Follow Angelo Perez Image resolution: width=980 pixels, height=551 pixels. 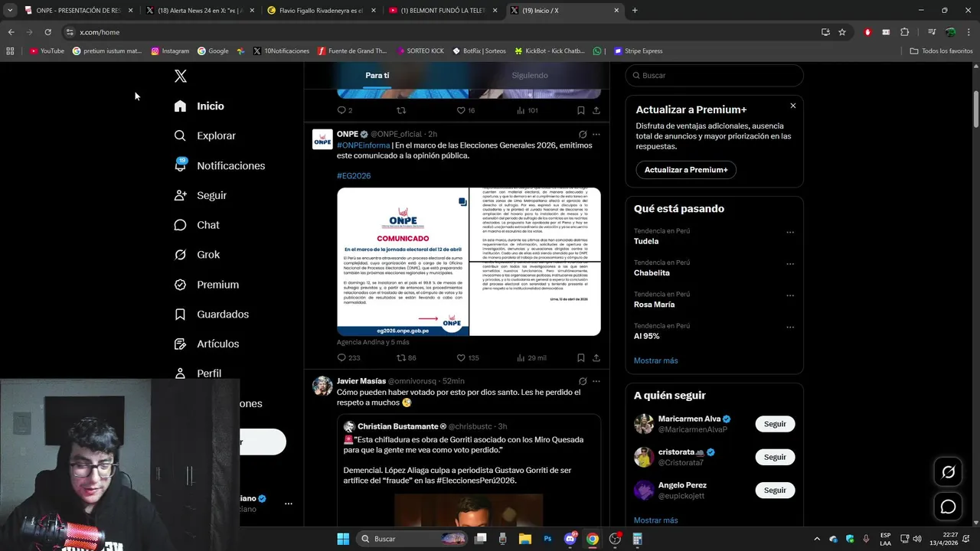pos(775,490)
